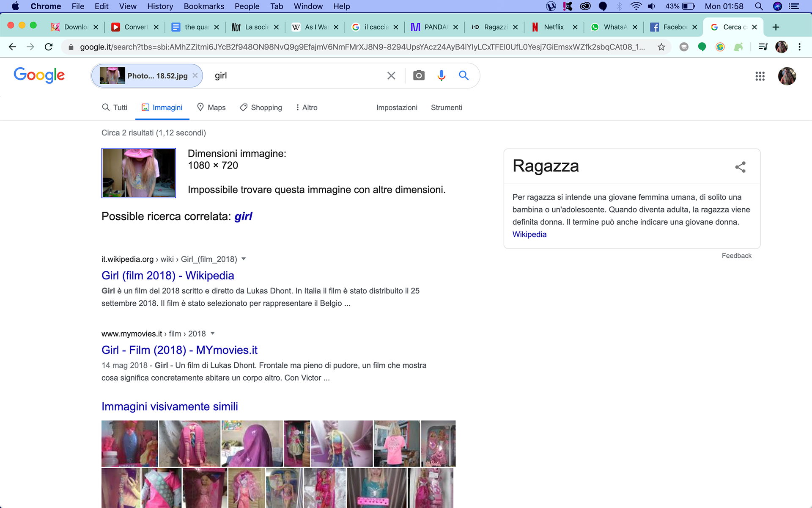
Task: Open macOS Spotlight search
Action: (759, 6)
